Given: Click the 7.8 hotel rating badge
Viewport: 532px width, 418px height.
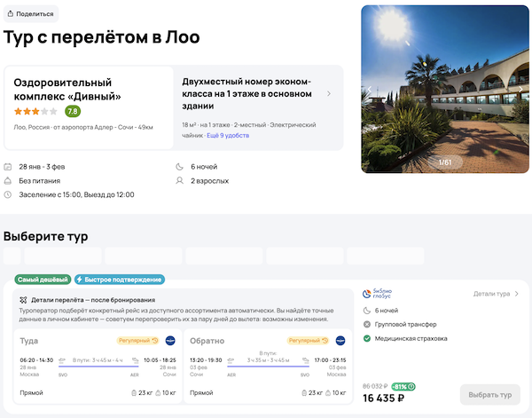Looking at the screenshot, I should tap(73, 112).
